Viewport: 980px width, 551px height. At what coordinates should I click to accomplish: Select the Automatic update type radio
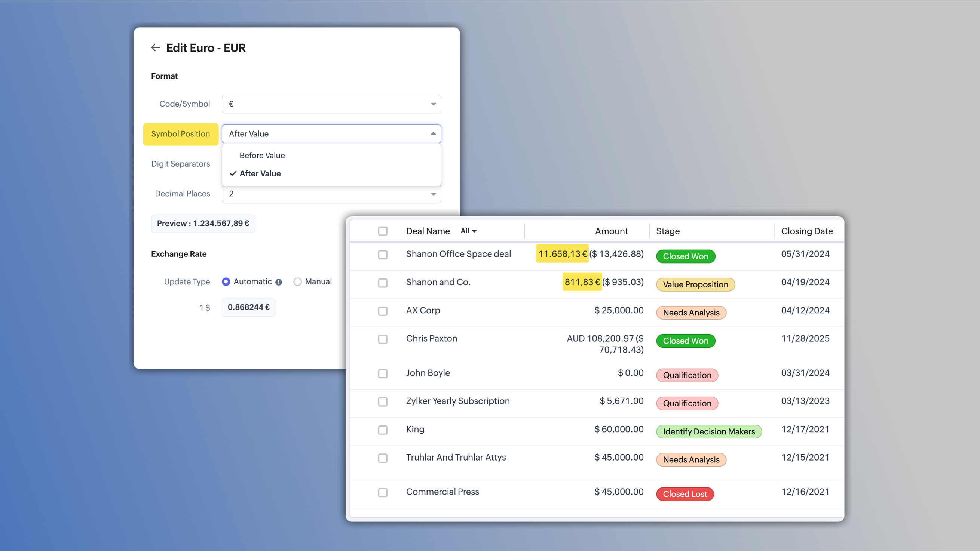click(226, 282)
